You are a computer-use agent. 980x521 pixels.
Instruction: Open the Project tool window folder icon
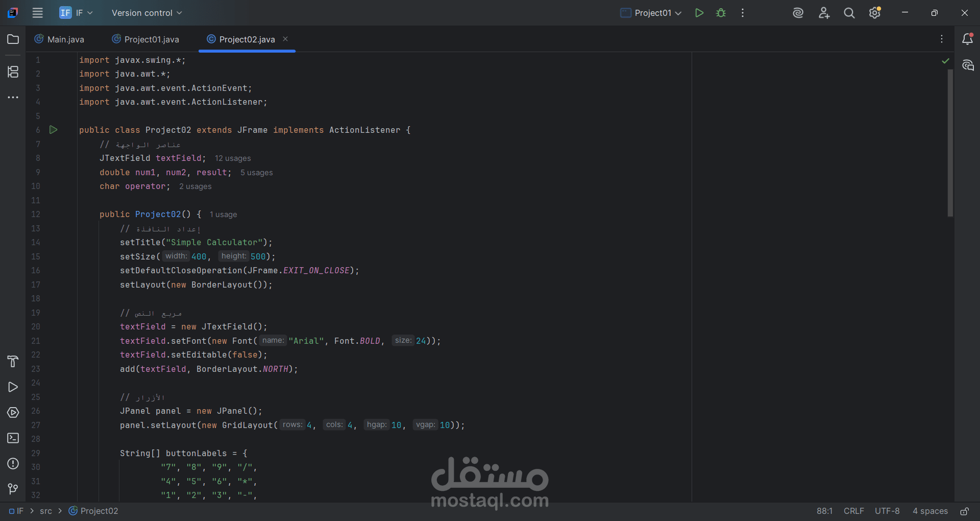pyautogui.click(x=13, y=39)
